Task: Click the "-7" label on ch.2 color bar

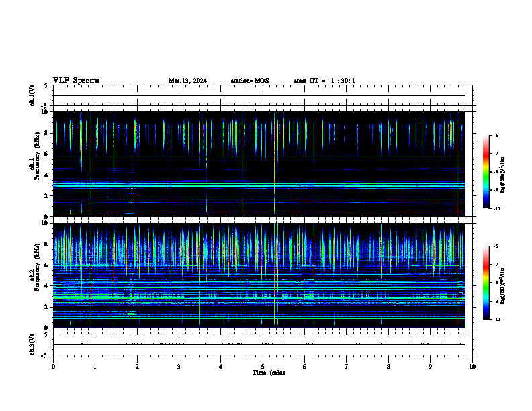Action: point(496,265)
